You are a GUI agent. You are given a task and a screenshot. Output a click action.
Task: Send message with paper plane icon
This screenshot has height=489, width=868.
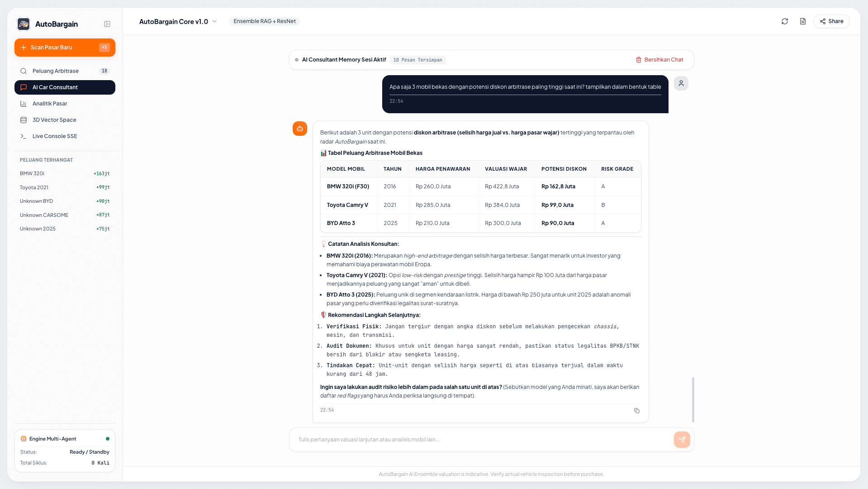(x=682, y=440)
